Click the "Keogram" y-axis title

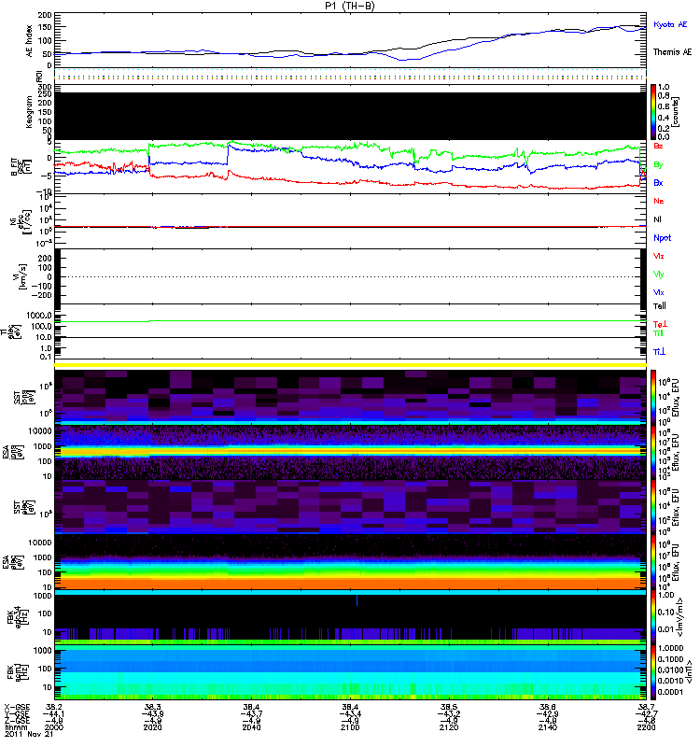pyautogui.click(x=29, y=111)
